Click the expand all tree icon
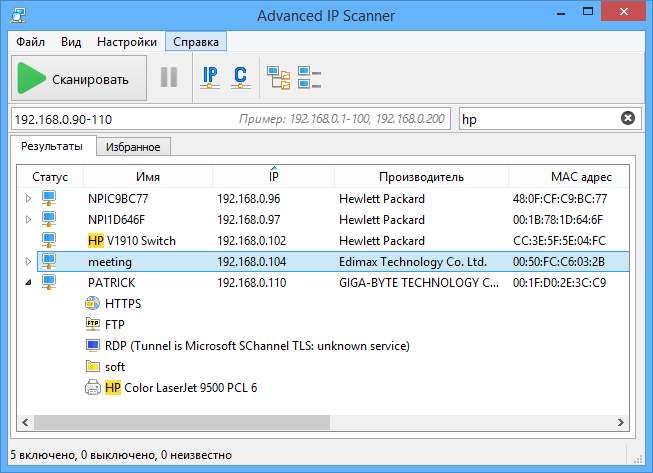This screenshot has width=653, height=473. click(x=279, y=77)
